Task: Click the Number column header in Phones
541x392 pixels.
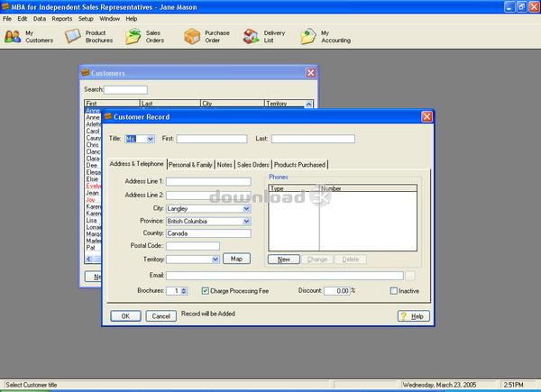Action: click(x=368, y=188)
